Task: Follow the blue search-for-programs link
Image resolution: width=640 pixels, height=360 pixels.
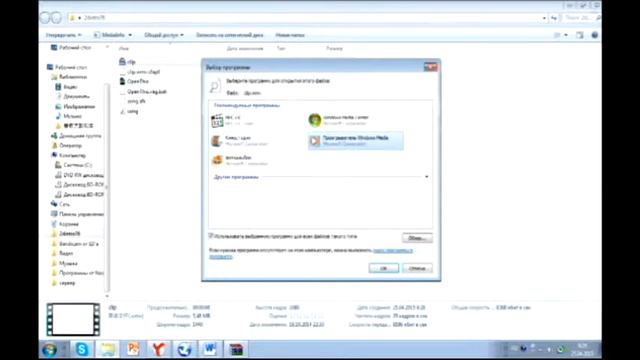Action: [x=393, y=250]
